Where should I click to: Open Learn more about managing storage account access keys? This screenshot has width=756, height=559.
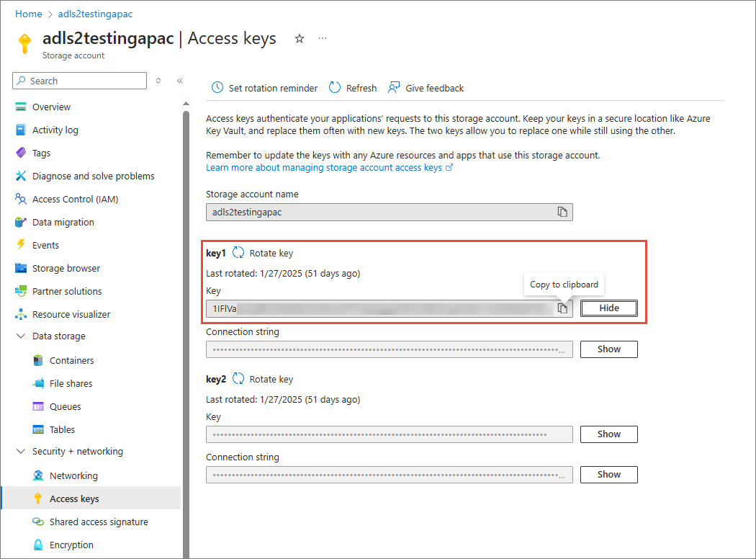(329, 167)
